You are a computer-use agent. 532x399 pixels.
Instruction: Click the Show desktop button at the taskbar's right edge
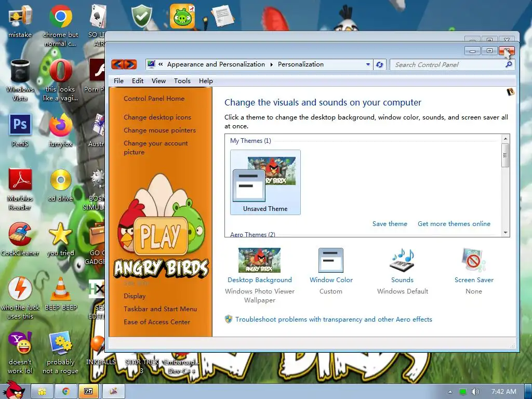point(528,392)
